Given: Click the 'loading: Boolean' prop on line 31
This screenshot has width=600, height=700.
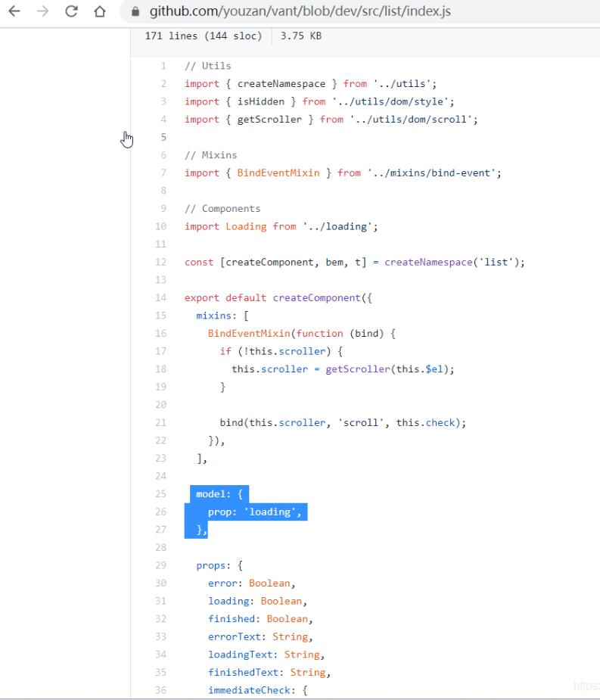Looking at the screenshot, I should (x=255, y=602).
